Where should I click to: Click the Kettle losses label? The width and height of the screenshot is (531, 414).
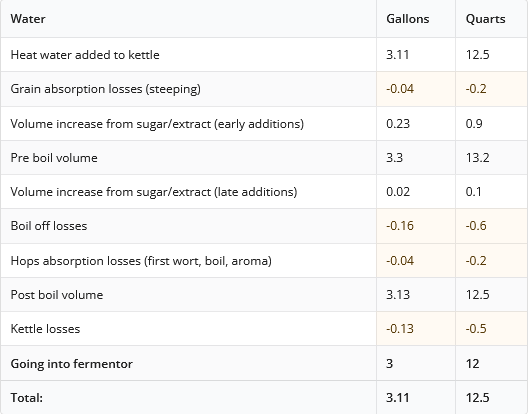coord(45,329)
